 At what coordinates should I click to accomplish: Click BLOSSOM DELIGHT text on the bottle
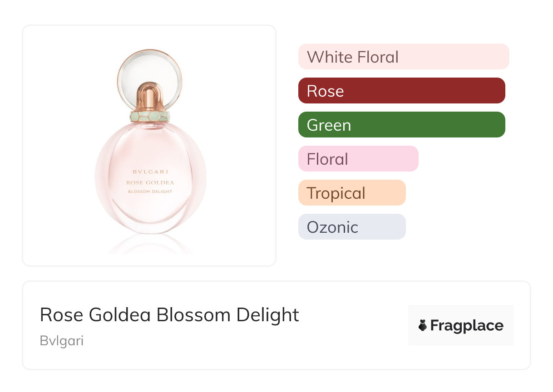pos(150,191)
